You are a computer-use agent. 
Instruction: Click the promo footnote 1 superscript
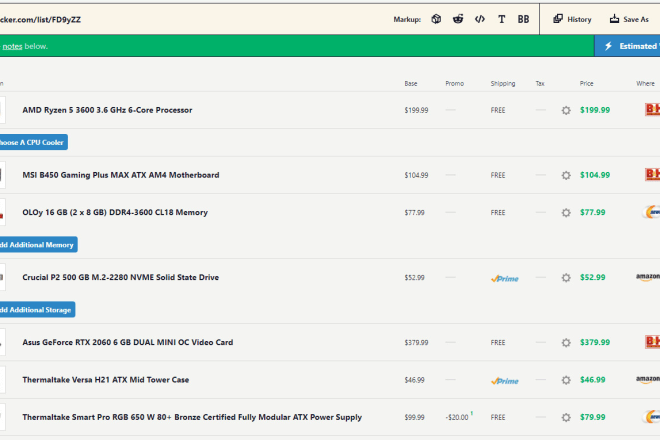point(472,413)
